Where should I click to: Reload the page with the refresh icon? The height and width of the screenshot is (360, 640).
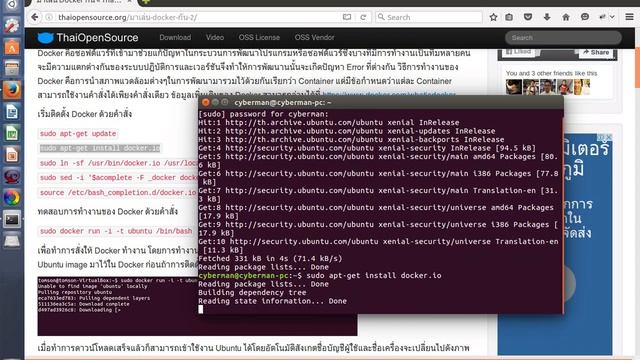coord(363,17)
